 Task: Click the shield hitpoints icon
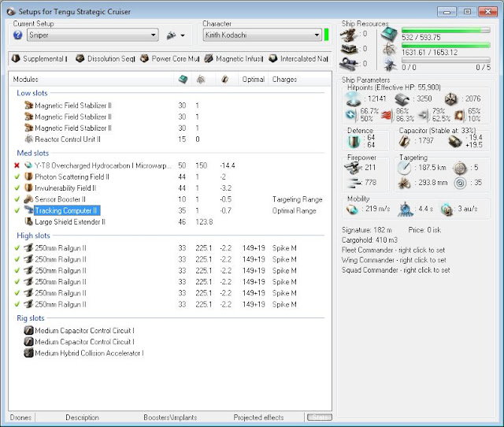[x=353, y=98]
